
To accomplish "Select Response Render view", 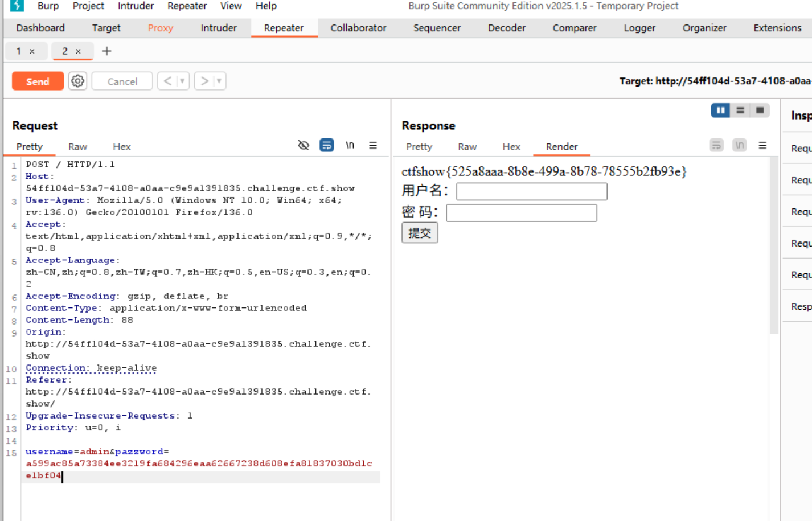I will click(x=561, y=146).
